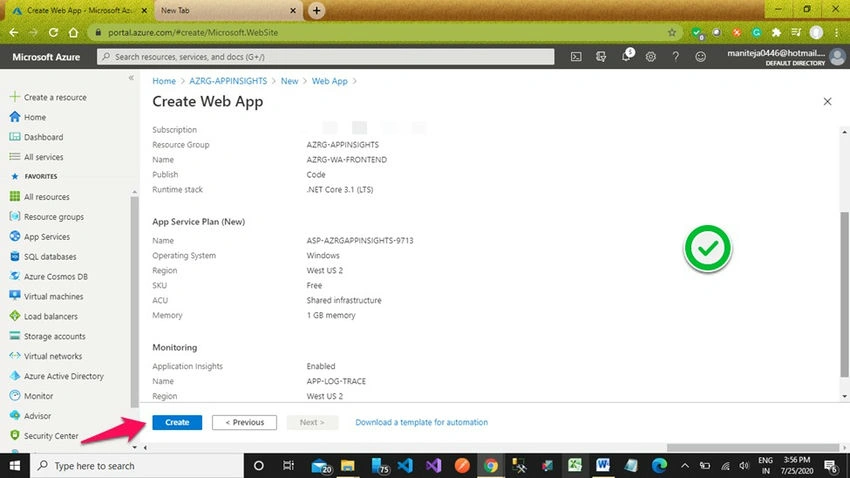Go to AZRG-APPINSIGHTS breadcrumb
The width and height of the screenshot is (850, 478).
[228, 81]
